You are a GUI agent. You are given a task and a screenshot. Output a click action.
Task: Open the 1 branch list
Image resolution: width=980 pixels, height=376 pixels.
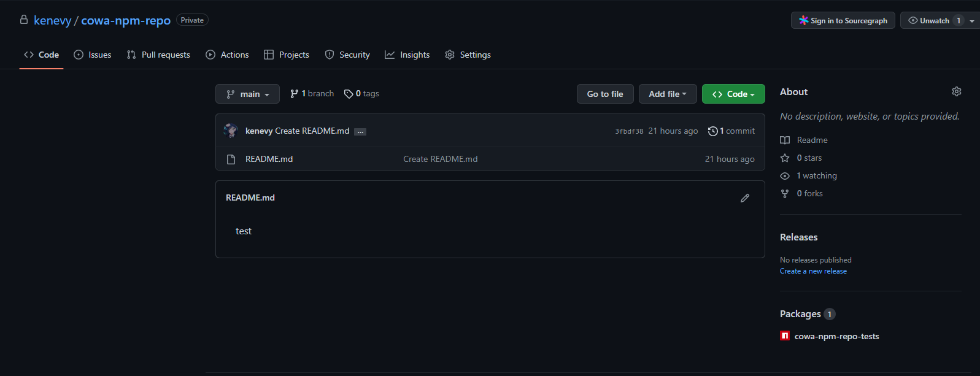(312, 94)
